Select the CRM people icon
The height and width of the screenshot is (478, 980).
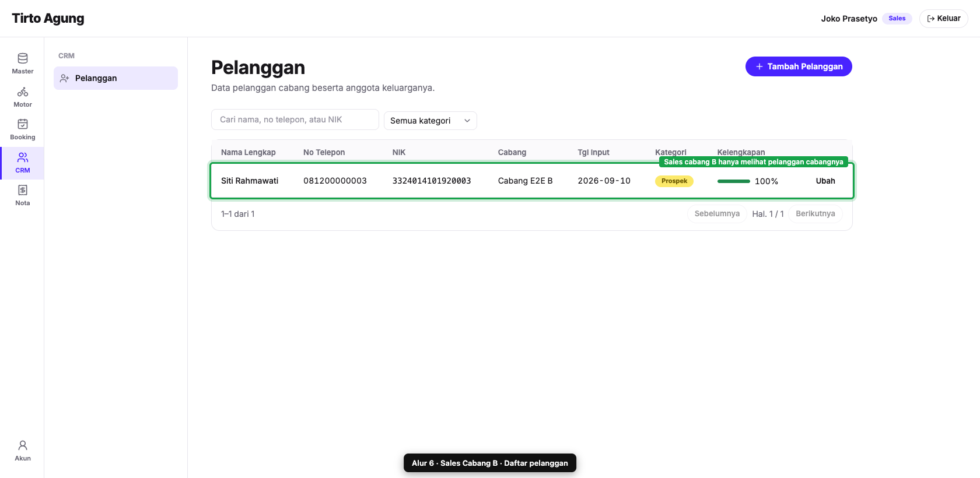pos(23,157)
